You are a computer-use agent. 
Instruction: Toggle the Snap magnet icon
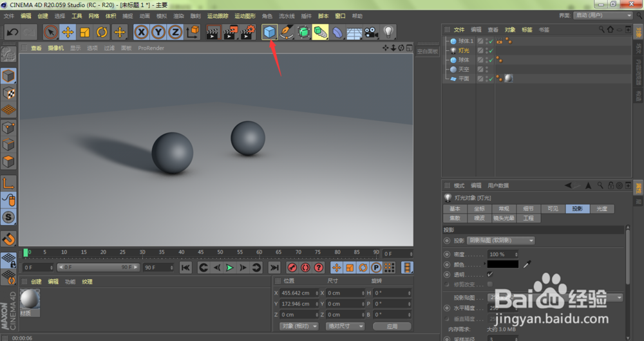coord(8,239)
